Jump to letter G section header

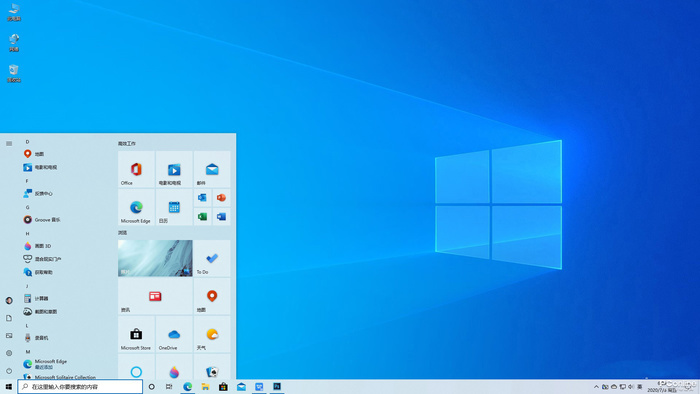(27, 207)
